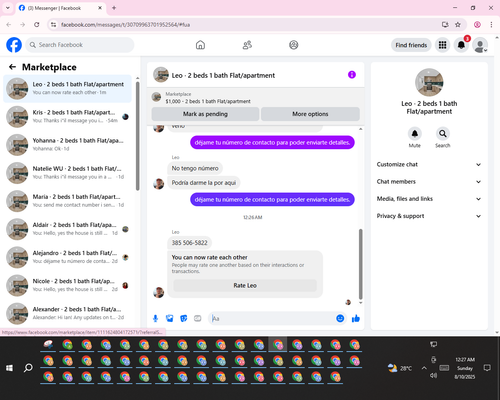Open Windows taskbar search

tap(28, 368)
